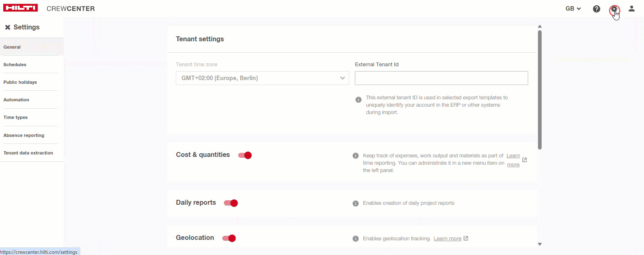Go to Tenant data extraction
Image resolution: width=644 pixels, height=255 pixels.
[28, 153]
